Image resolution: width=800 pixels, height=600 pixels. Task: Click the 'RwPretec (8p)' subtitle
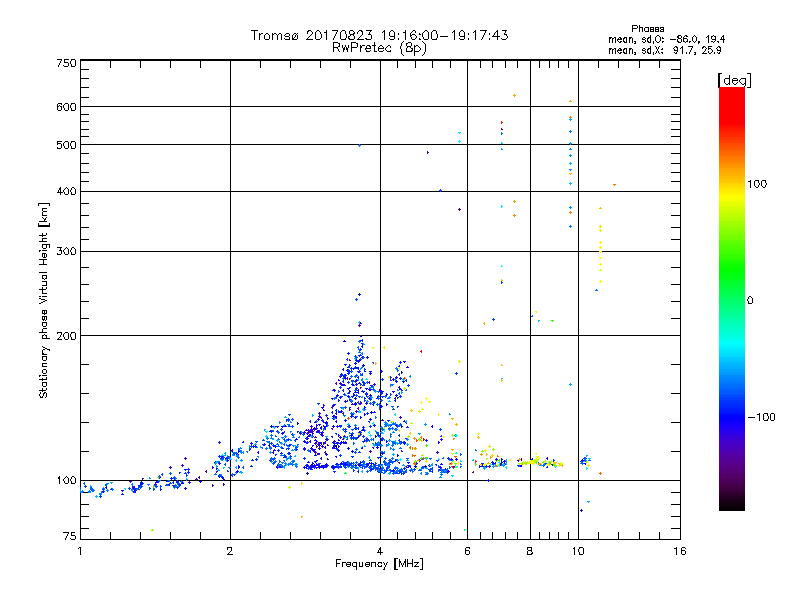click(379, 48)
